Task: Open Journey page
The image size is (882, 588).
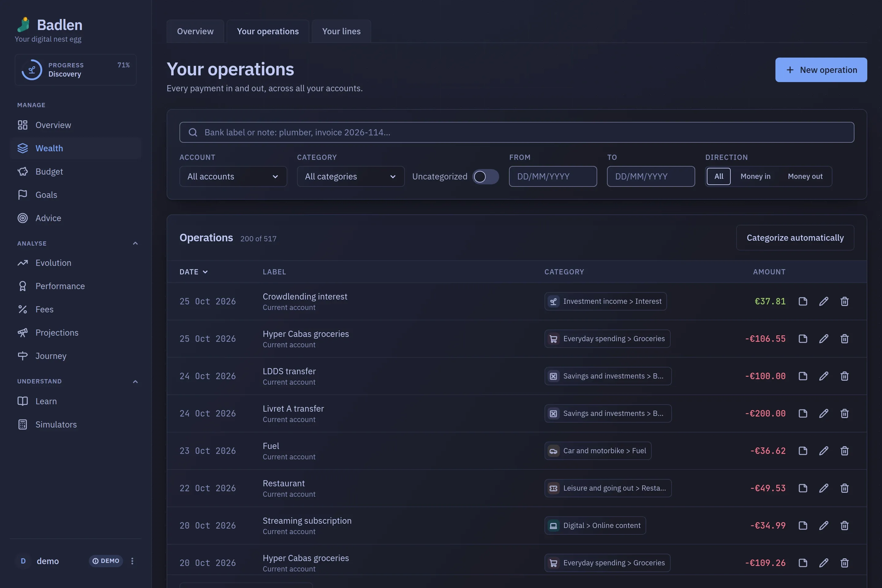Action: point(75,356)
